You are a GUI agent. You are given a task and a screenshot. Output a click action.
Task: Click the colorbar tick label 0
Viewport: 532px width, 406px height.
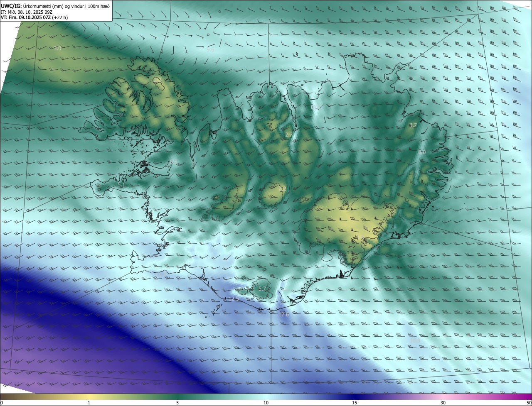[x=2, y=403]
